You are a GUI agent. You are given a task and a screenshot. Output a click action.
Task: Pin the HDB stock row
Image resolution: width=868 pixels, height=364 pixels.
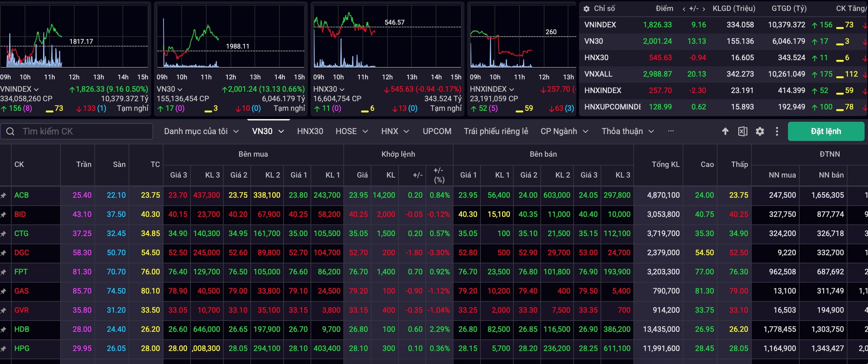(x=3, y=329)
